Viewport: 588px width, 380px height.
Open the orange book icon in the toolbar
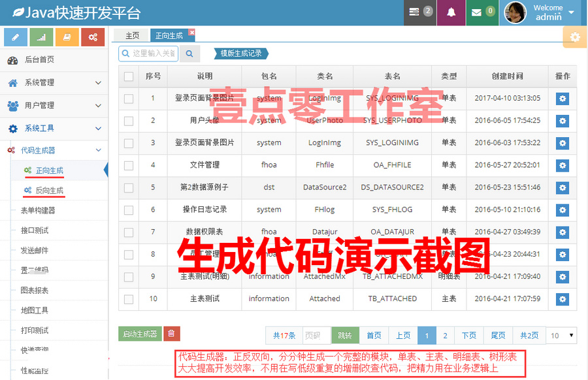[x=67, y=37]
